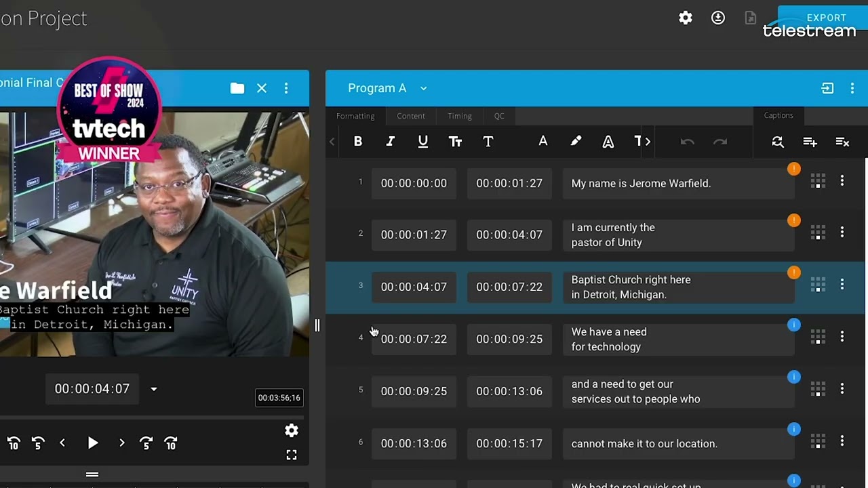Click orange warning badge on caption 2
868x488 pixels.
point(794,220)
